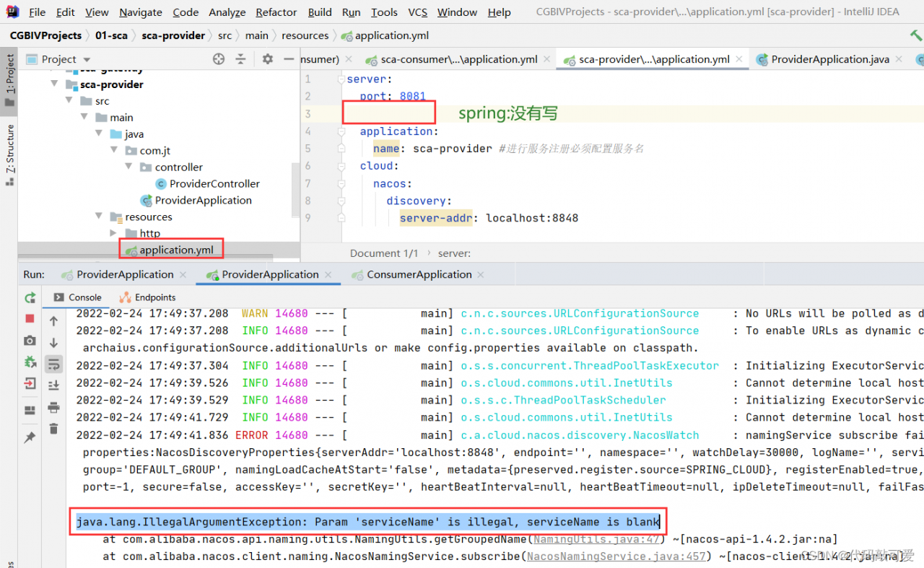Image resolution: width=924 pixels, height=568 pixels.
Task: Dump threads using the camera icon
Action: coord(30,340)
